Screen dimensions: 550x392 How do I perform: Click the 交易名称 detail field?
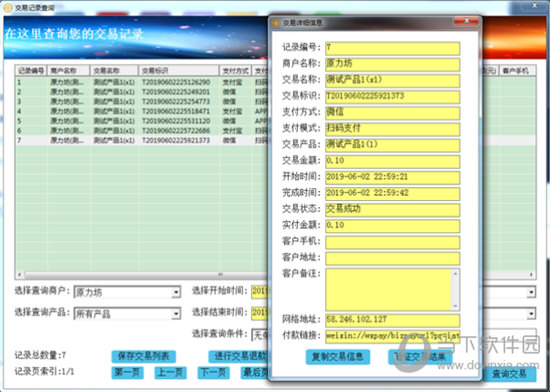click(x=393, y=81)
